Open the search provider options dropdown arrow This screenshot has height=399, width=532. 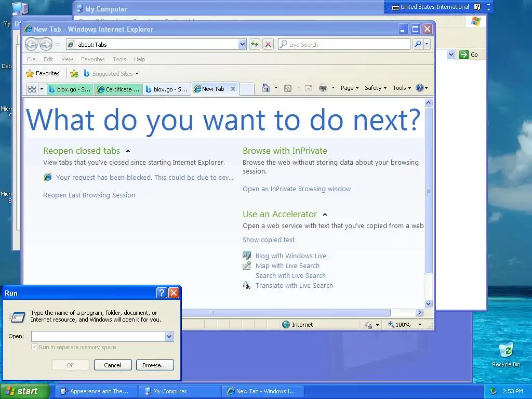[427, 44]
